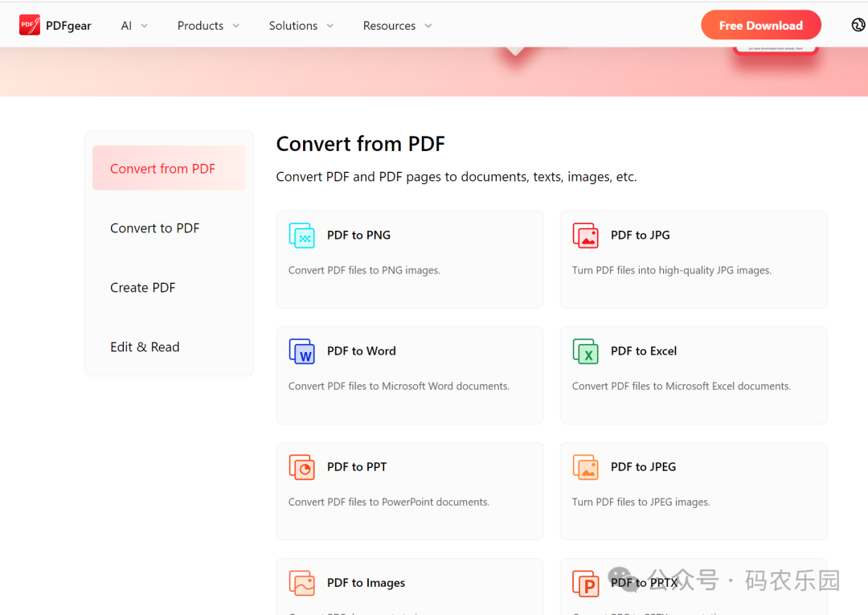Expand the Solutions menu chevron

coord(330,26)
